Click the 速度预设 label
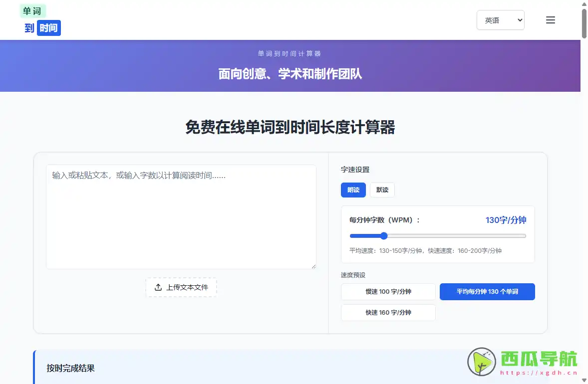This screenshot has height=384, width=588. 353,275
